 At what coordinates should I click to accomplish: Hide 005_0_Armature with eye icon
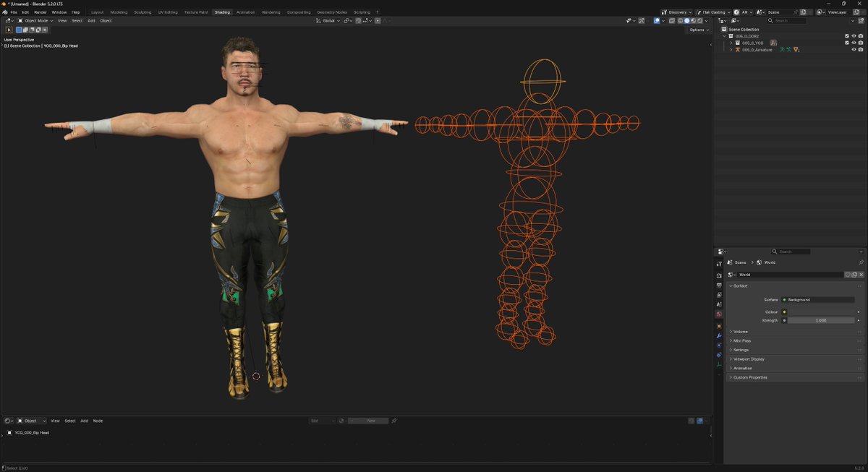tap(854, 50)
